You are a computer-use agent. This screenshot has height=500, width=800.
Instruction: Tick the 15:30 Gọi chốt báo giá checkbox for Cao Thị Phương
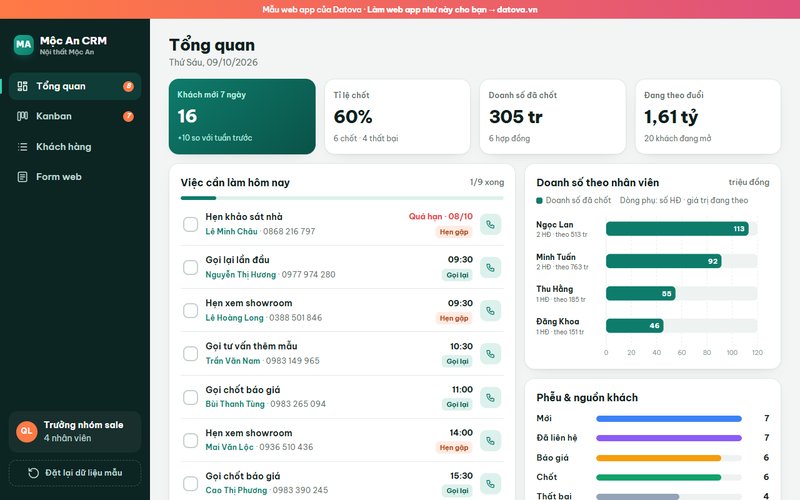(191, 484)
